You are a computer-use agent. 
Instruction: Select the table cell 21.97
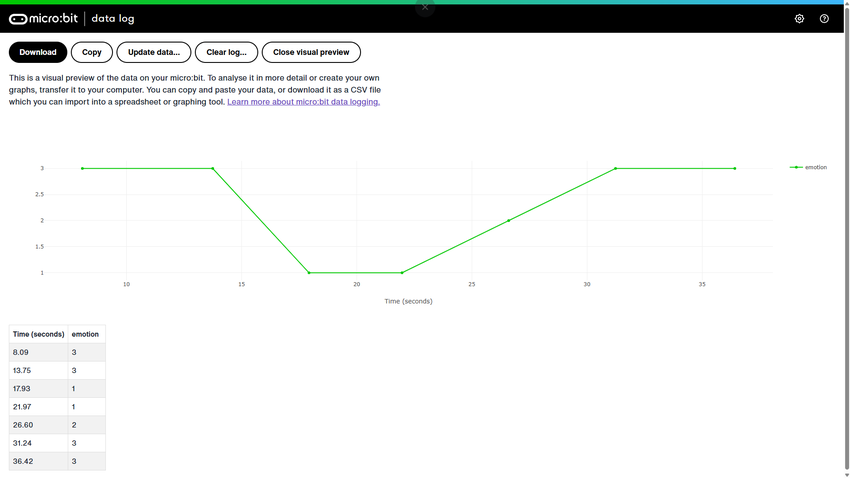pyautogui.click(x=38, y=407)
